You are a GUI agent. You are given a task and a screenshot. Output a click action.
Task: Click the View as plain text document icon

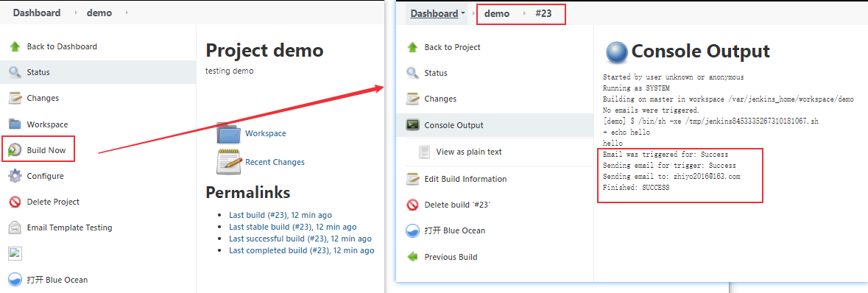click(x=425, y=152)
